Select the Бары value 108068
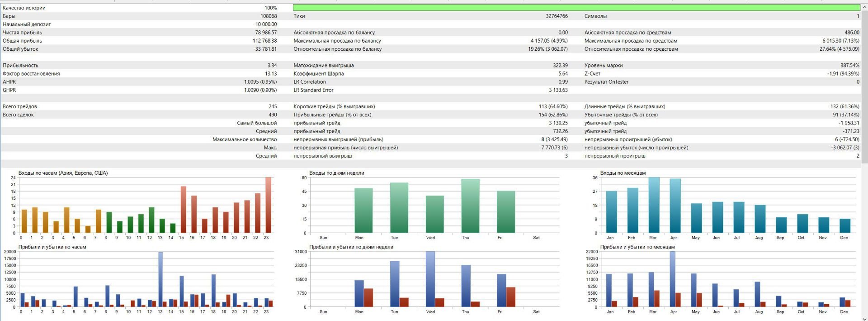 (x=269, y=16)
